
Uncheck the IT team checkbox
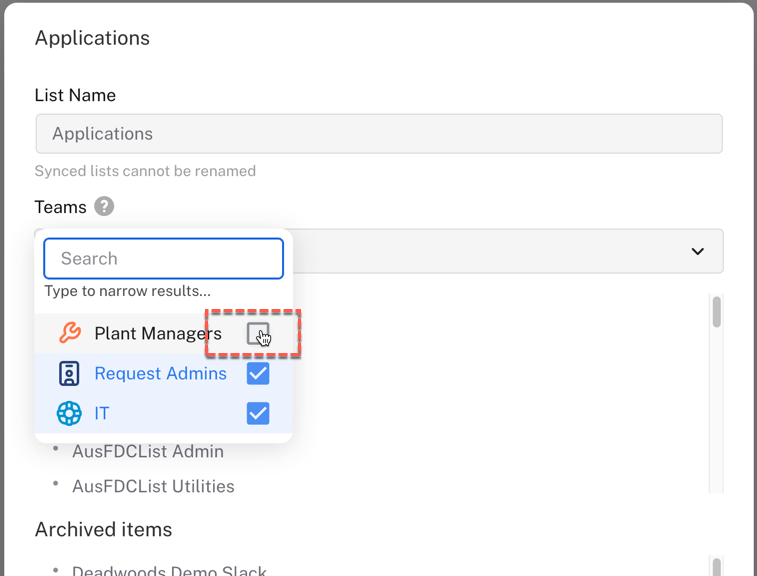coord(258,413)
